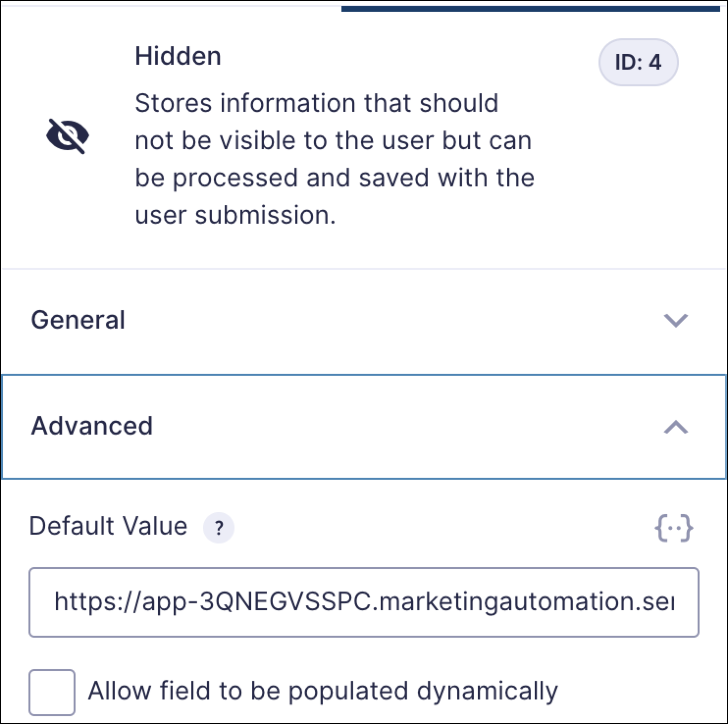Select the Advanced section heading text
This screenshot has width=728, height=724.
(x=92, y=426)
